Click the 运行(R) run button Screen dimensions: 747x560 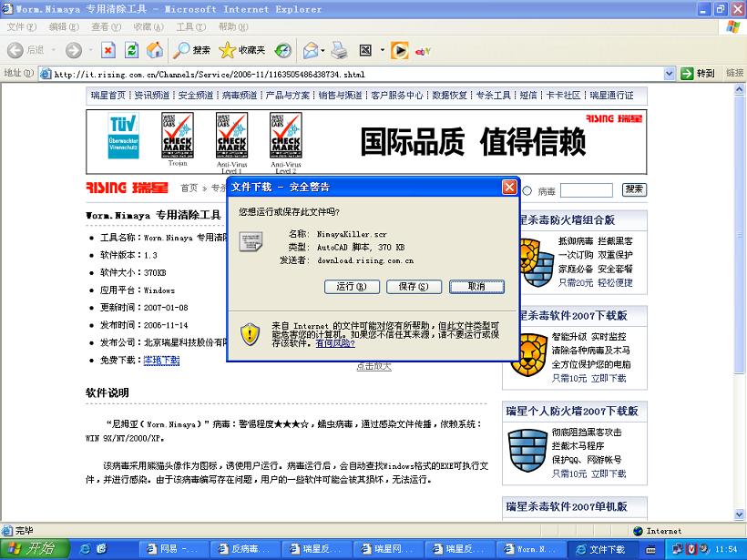pos(352,287)
